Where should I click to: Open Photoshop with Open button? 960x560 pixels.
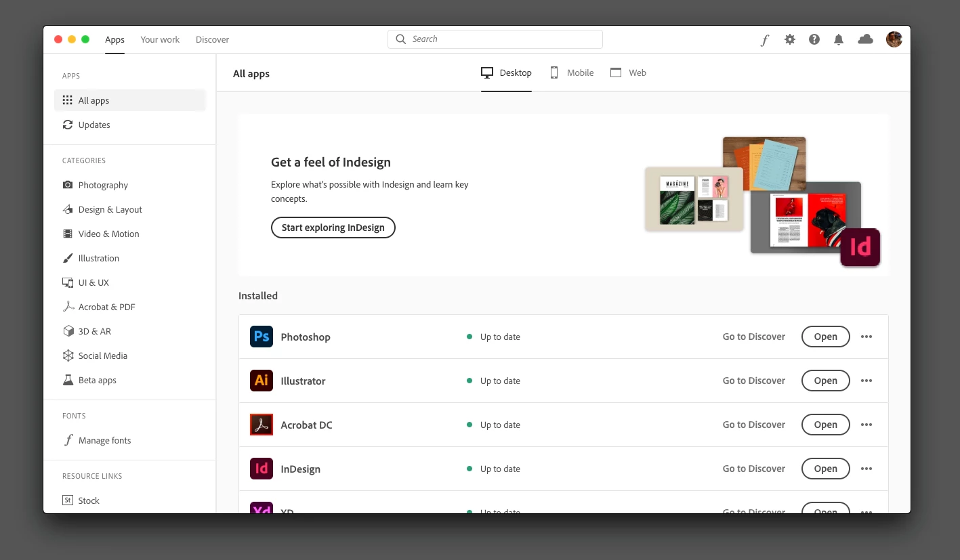coord(825,337)
